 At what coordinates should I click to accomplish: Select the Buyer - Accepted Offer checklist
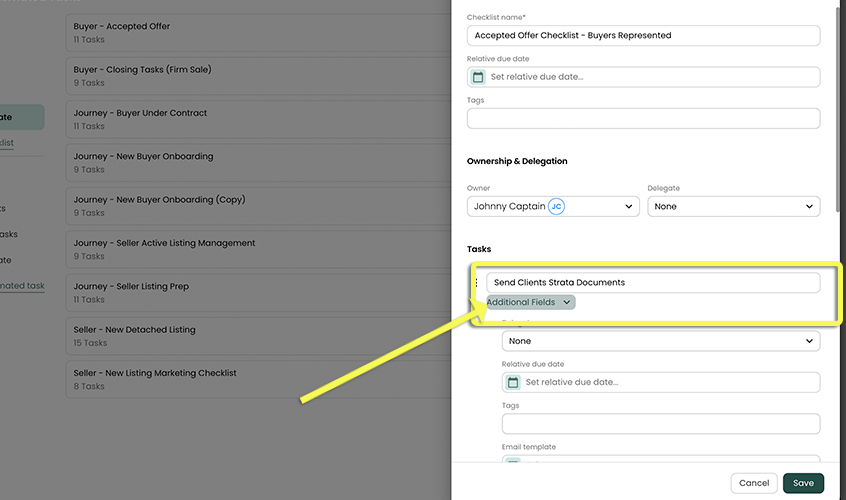coord(250,32)
